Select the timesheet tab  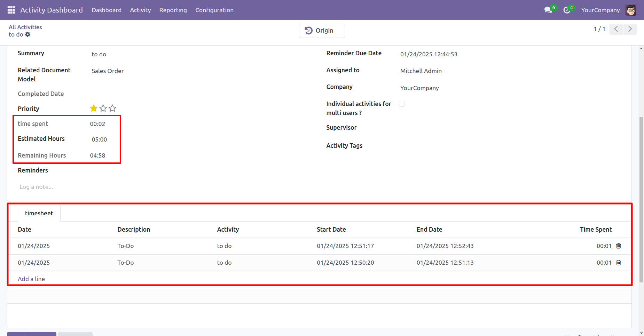pyautogui.click(x=39, y=213)
